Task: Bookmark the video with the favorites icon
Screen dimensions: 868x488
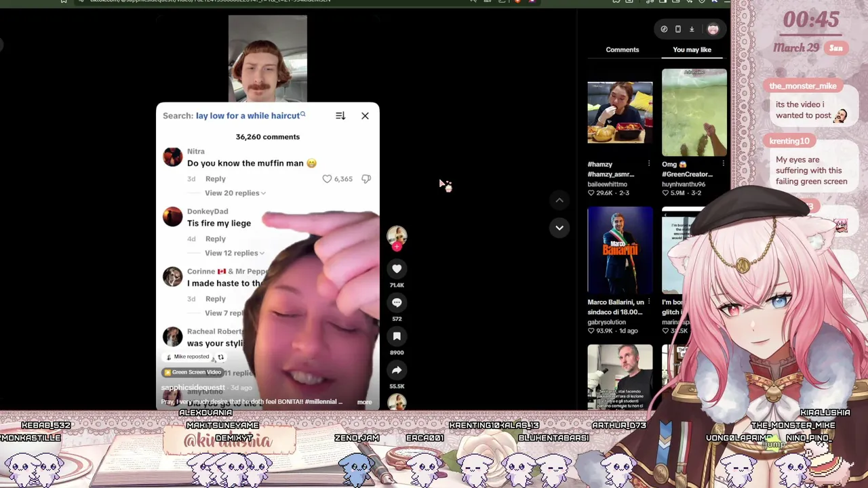Action: click(397, 336)
